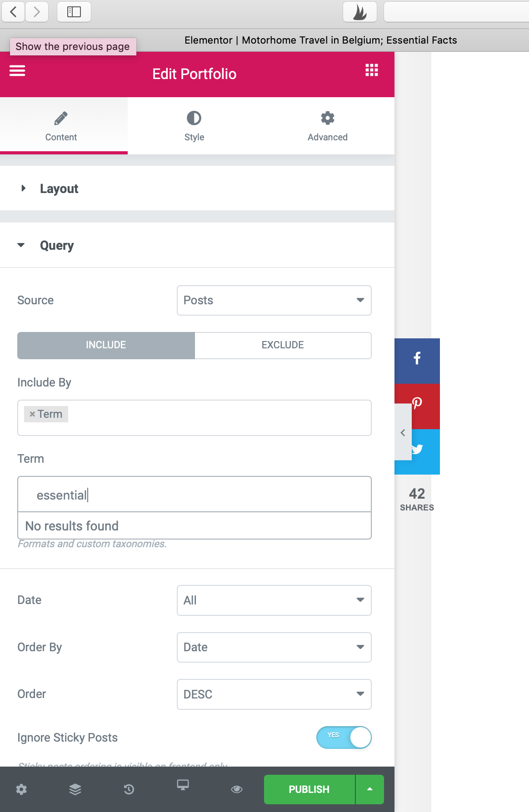This screenshot has width=529, height=812.
Task: Remove the Term chip from Include By
Action: (32, 414)
